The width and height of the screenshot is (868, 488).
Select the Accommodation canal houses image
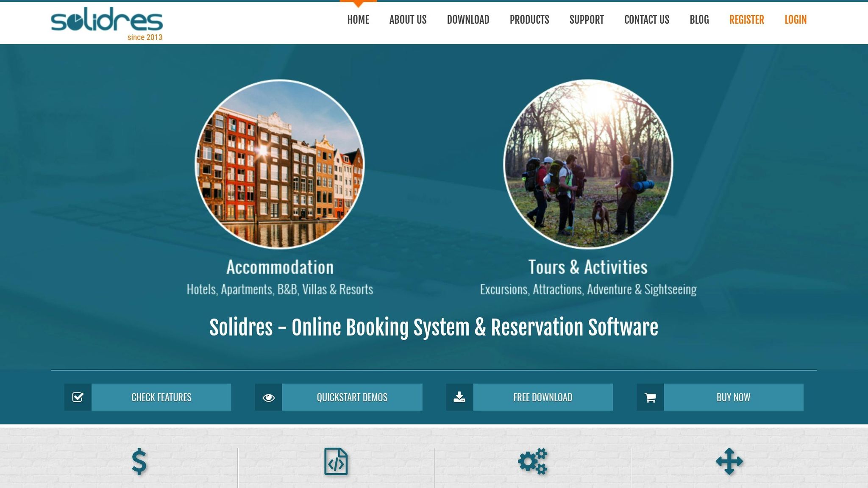[280, 164]
